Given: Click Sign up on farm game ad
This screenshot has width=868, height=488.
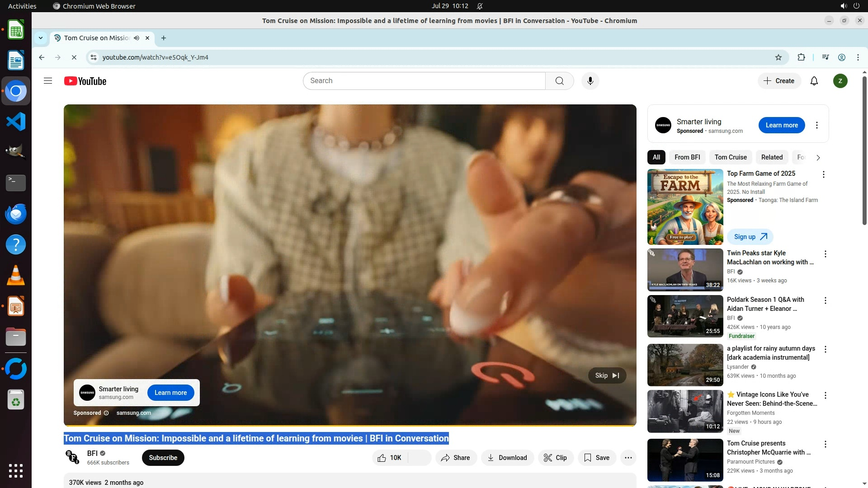Looking at the screenshot, I should [750, 237].
